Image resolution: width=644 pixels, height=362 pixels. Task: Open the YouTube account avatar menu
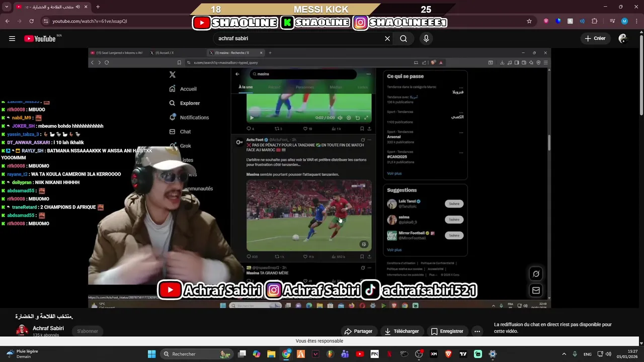(x=623, y=38)
